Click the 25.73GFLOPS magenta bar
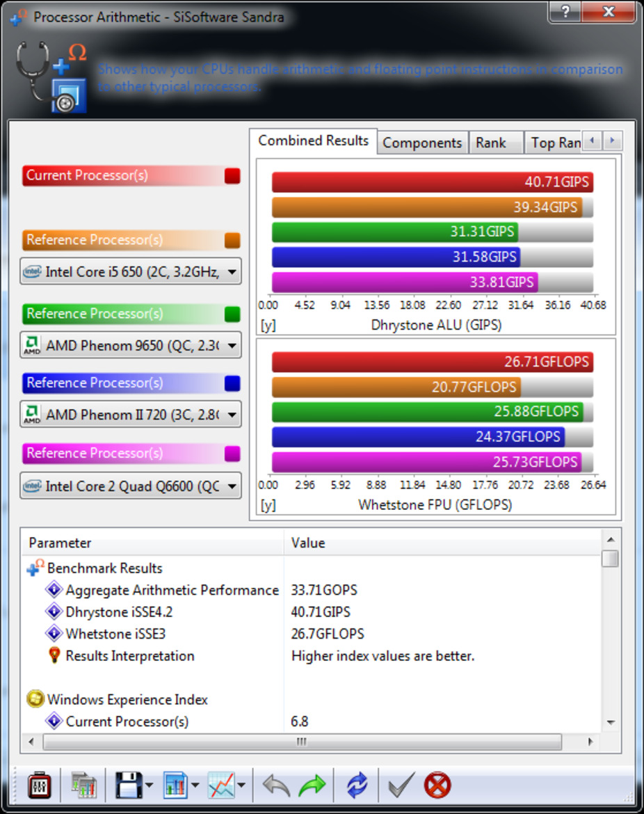 (x=426, y=461)
